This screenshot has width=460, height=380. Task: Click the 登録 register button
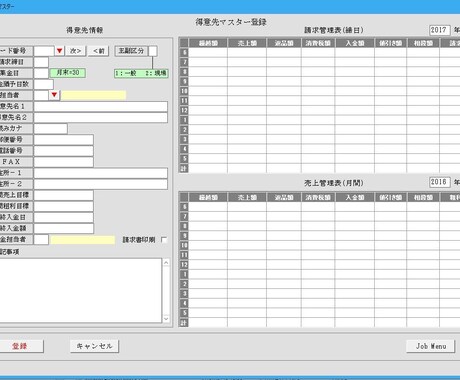[20, 346]
